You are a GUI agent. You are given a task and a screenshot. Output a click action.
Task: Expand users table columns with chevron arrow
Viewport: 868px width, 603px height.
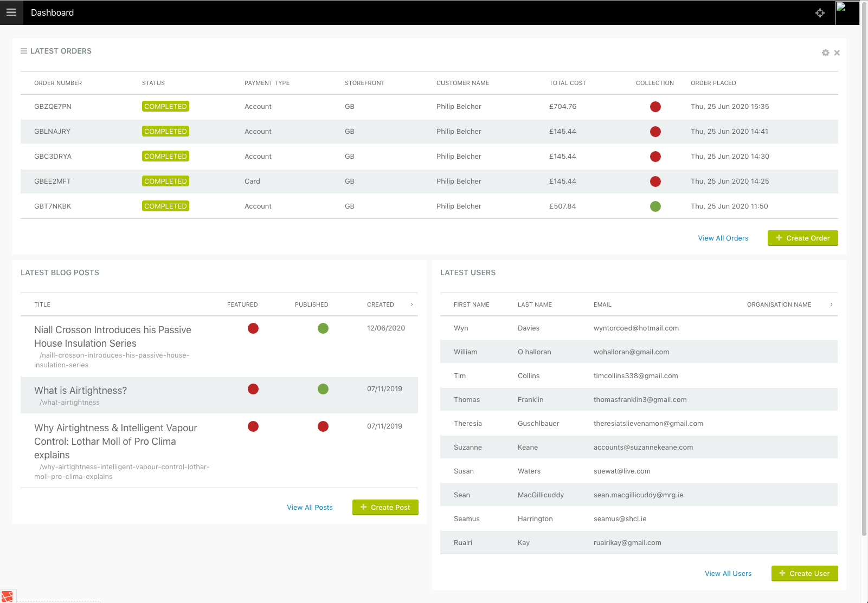pos(831,304)
